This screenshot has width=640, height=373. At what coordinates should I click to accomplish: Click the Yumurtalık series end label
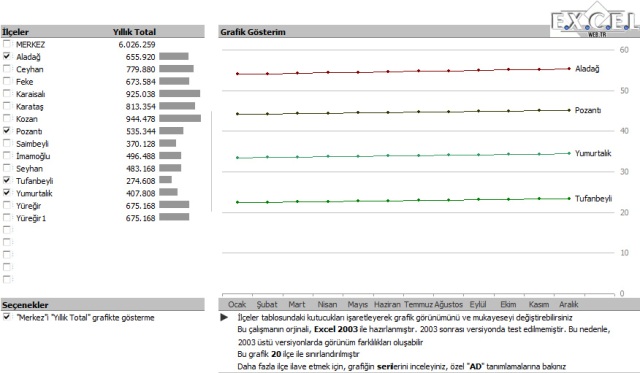[593, 153]
